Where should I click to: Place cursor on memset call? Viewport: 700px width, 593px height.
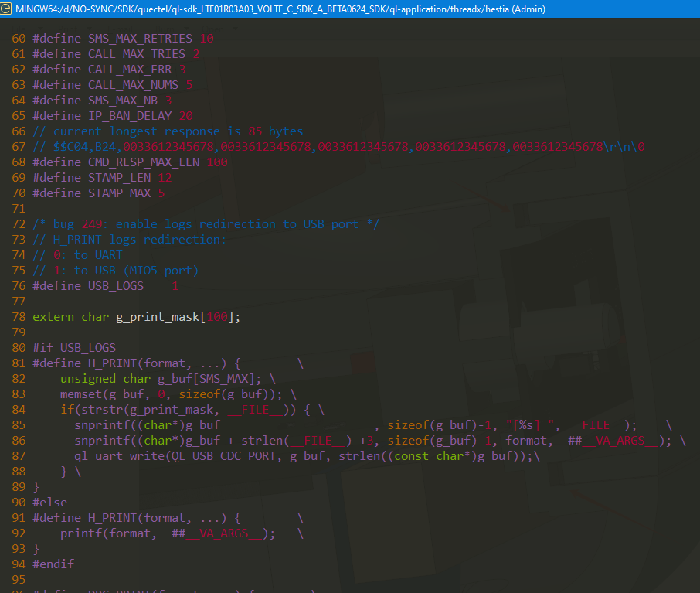point(81,394)
